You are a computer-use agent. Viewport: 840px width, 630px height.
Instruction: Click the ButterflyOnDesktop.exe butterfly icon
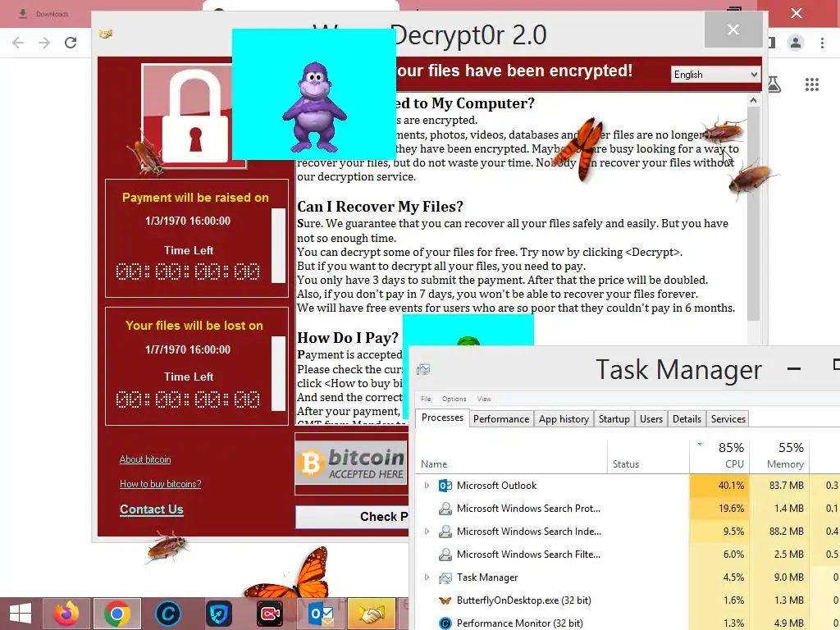445,600
